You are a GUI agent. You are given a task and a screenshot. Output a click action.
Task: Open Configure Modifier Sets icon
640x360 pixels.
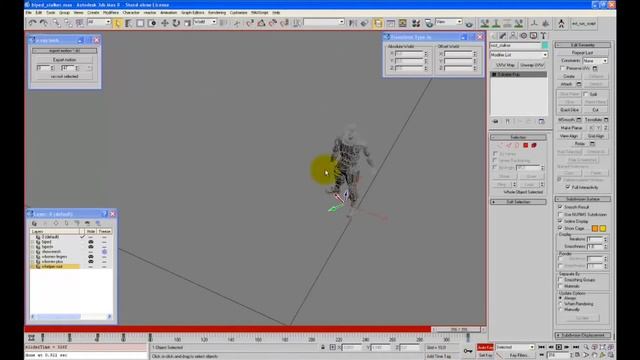[541, 121]
